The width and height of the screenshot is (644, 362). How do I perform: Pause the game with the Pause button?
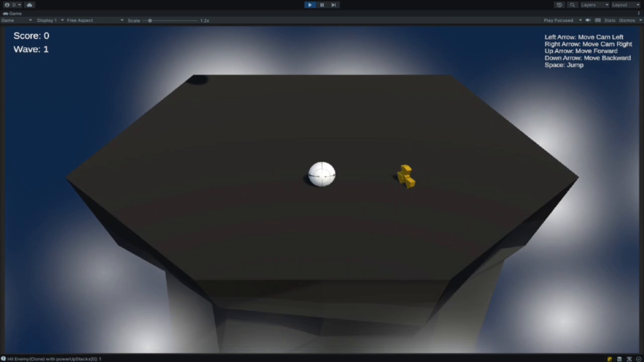[x=322, y=5]
